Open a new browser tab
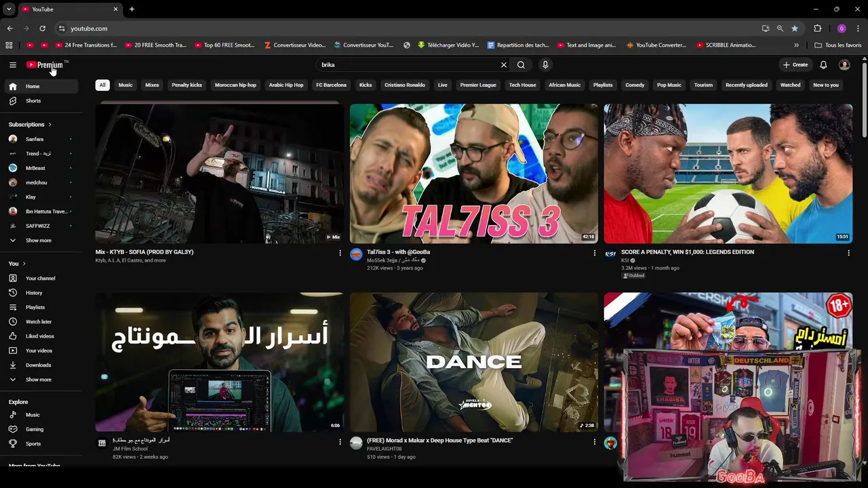 click(132, 9)
